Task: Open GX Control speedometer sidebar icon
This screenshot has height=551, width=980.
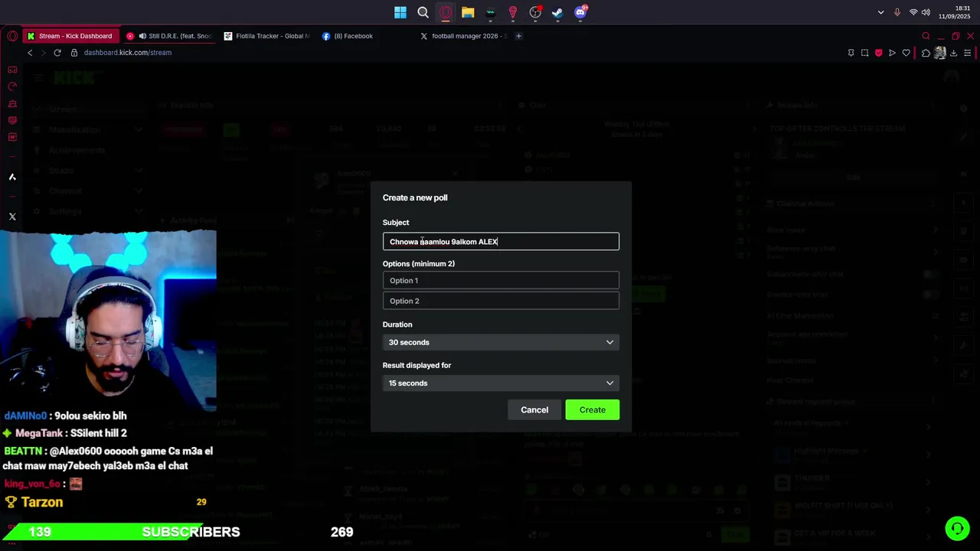Action: (12, 86)
